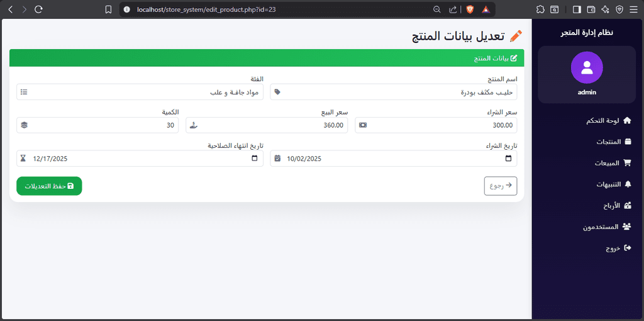Click the Brave VPN shield icon
This screenshot has height=321, width=644.
coord(619,9)
